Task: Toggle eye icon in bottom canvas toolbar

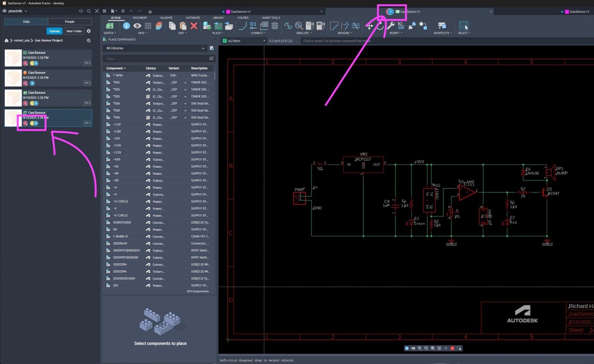Action: (x=413, y=348)
